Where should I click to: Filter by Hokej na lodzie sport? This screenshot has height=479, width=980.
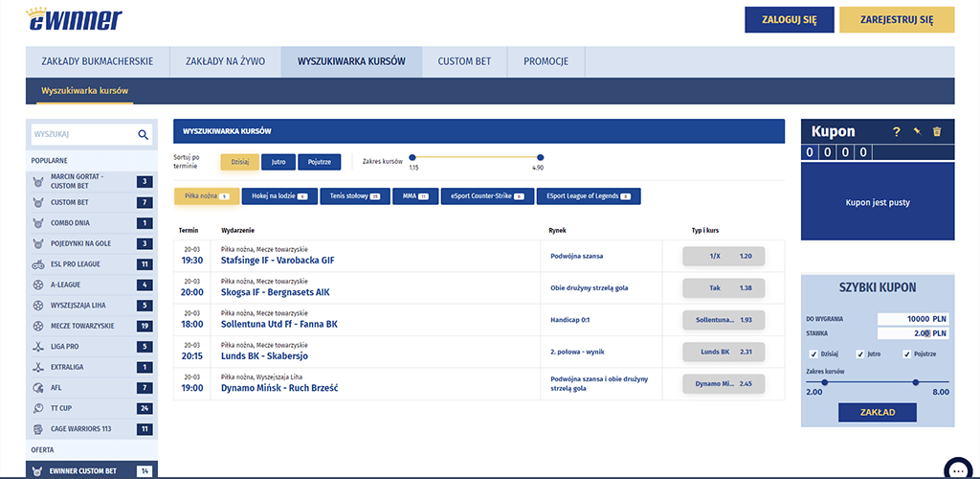coord(278,196)
